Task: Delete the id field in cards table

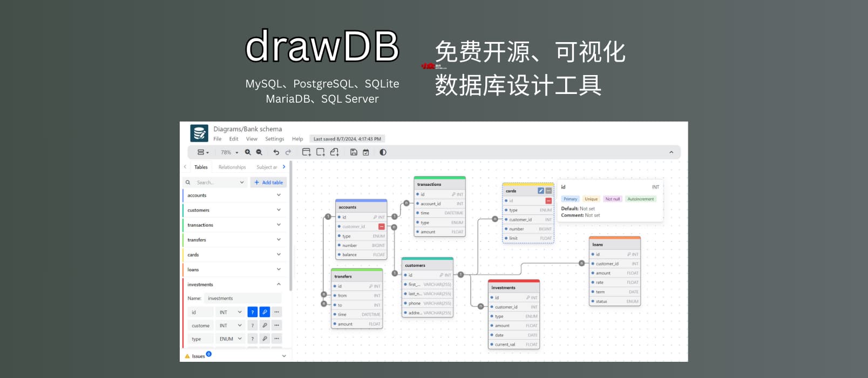Action: (x=548, y=200)
